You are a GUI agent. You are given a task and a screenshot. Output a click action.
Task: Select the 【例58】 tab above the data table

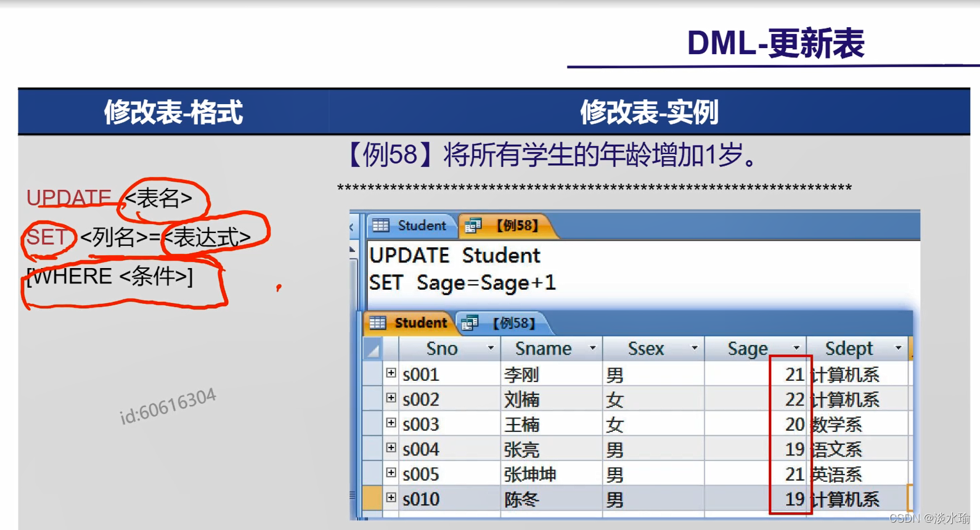[x=503, y=323]
